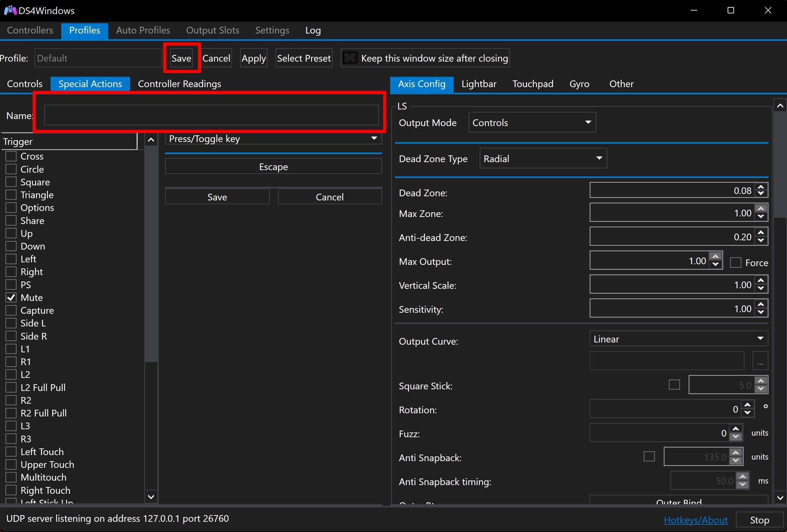Open the Output Slots tab
787x532 pixels.
click(213, 30)
